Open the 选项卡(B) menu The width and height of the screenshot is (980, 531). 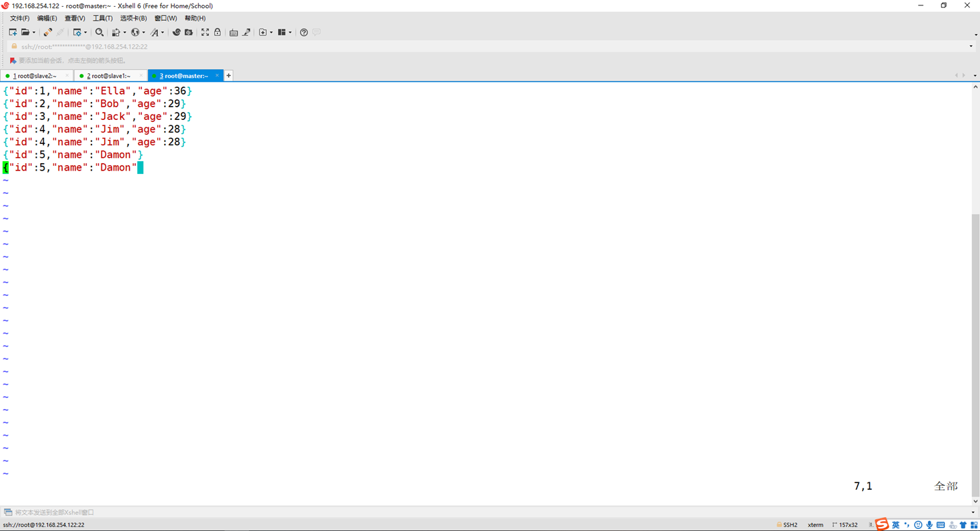point(133,19)
